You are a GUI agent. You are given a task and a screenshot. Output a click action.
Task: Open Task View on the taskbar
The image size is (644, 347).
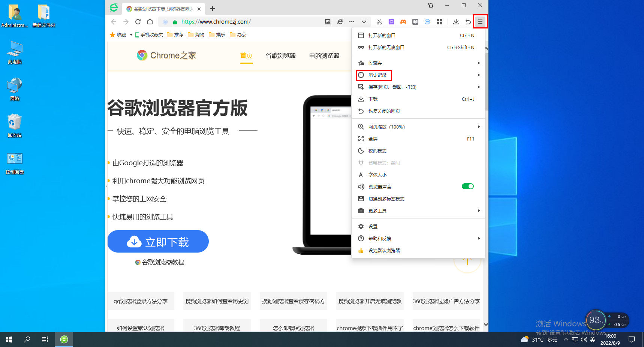point(45,340)
